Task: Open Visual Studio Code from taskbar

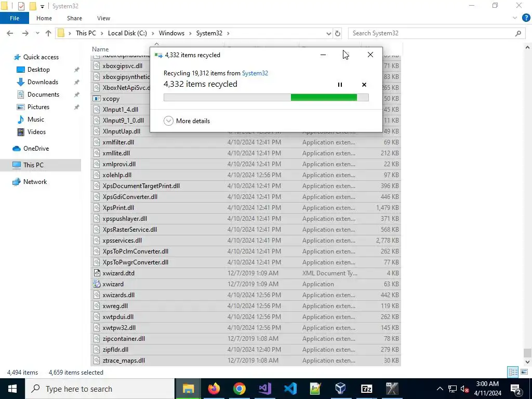Action: (x=290, y=389)
